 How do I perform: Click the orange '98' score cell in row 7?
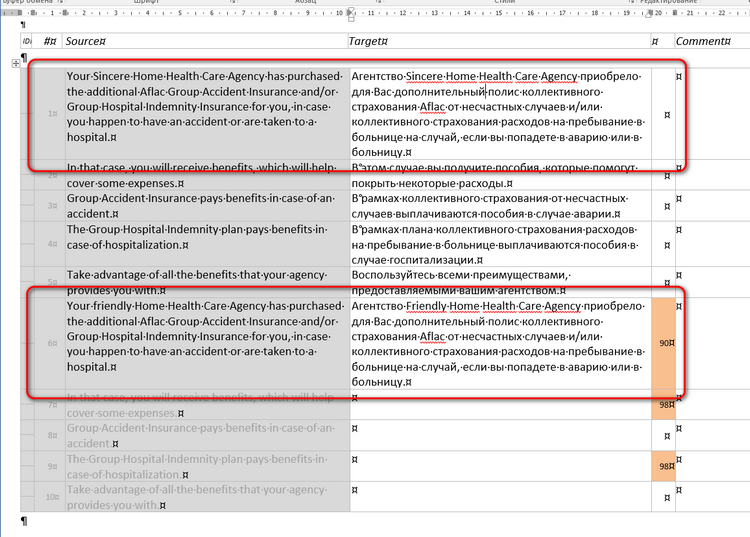pos(663,405)
